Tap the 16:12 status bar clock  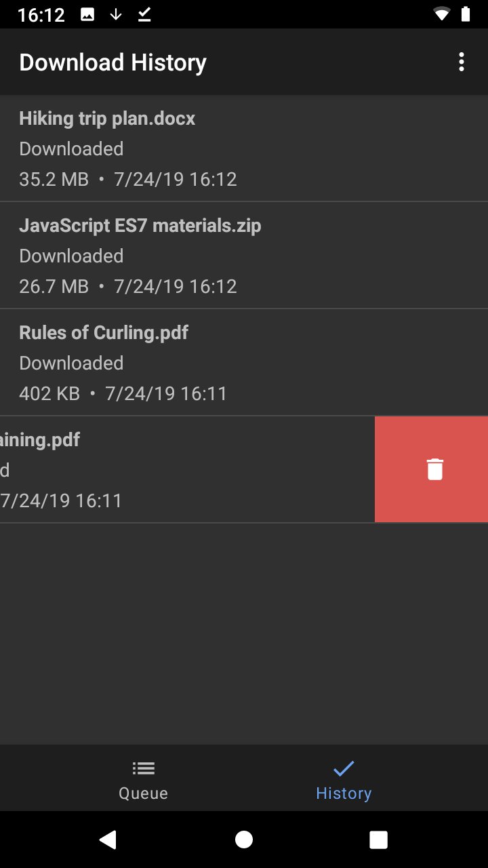(41, 14)
